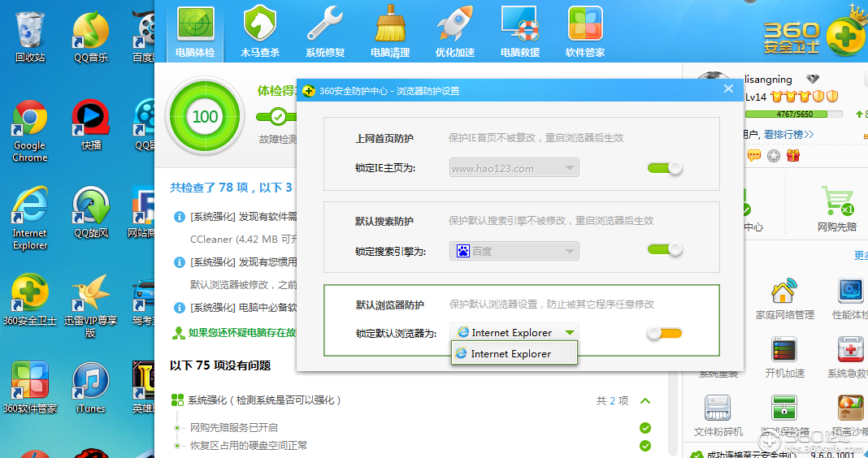
Task: Open the 锁定搜索引擎 百度 dropdown
Action: click(x=514, y=251)
